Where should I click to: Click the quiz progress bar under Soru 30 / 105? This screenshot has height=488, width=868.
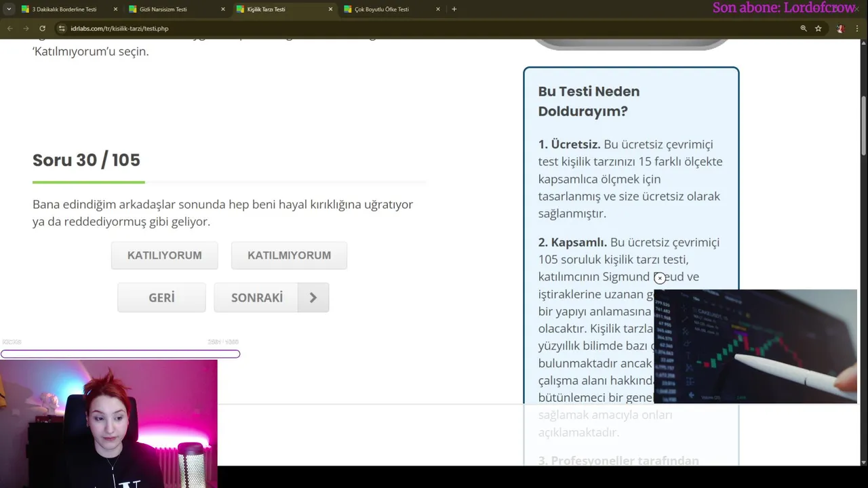tap(229, 182)
